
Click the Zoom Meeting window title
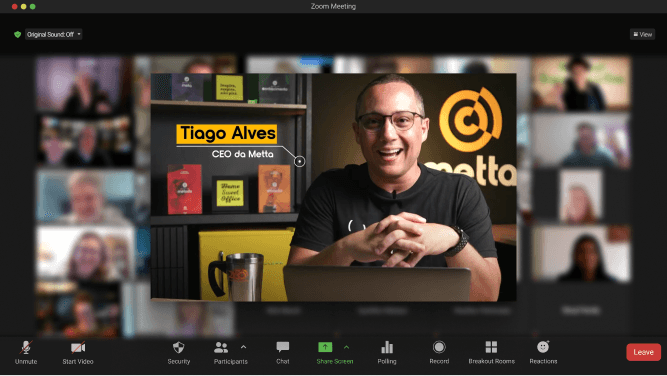pos(333,6)
